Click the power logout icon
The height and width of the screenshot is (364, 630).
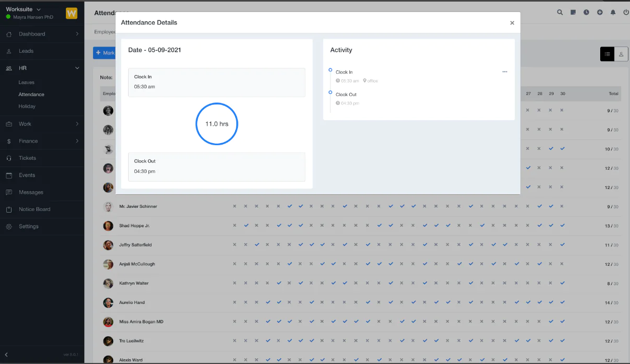click(626, 13)
